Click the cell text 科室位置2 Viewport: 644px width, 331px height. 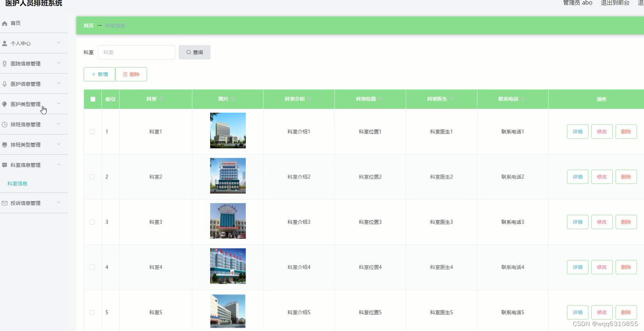(x=370, y=177)
